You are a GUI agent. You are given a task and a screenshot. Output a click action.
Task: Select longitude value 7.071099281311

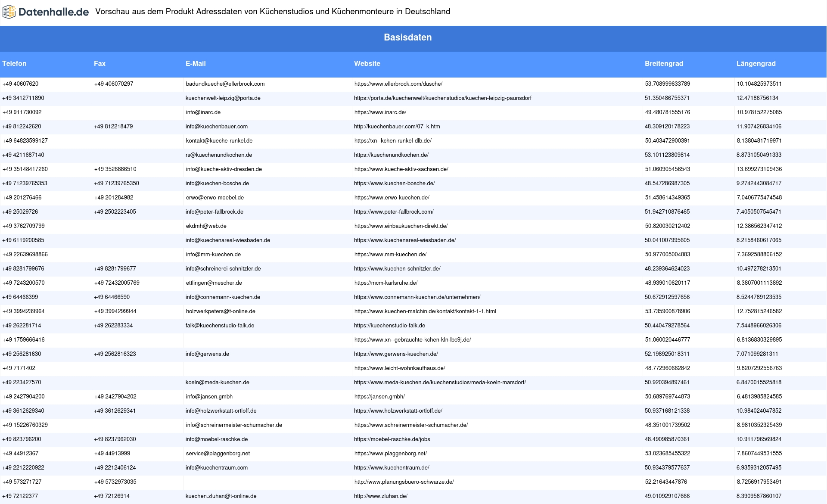tap(757, 354)
